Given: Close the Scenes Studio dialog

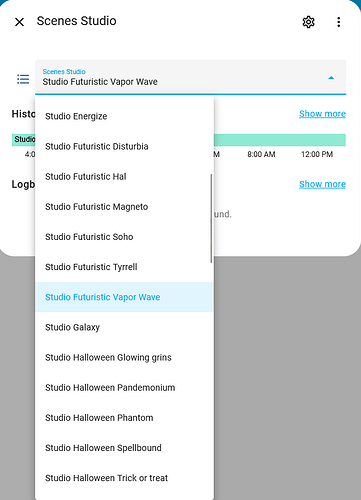Looking at the screenshot, I should coord(19,22).
